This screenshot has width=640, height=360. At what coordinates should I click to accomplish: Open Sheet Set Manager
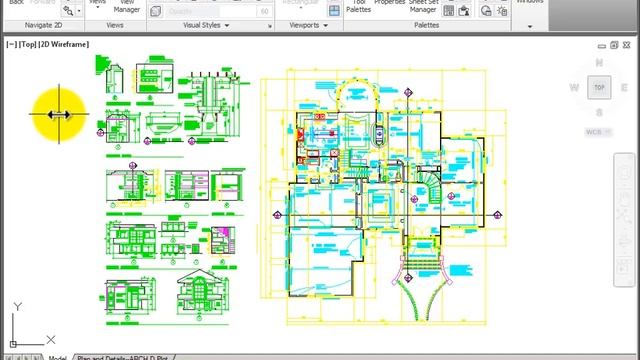coord(423,6)
